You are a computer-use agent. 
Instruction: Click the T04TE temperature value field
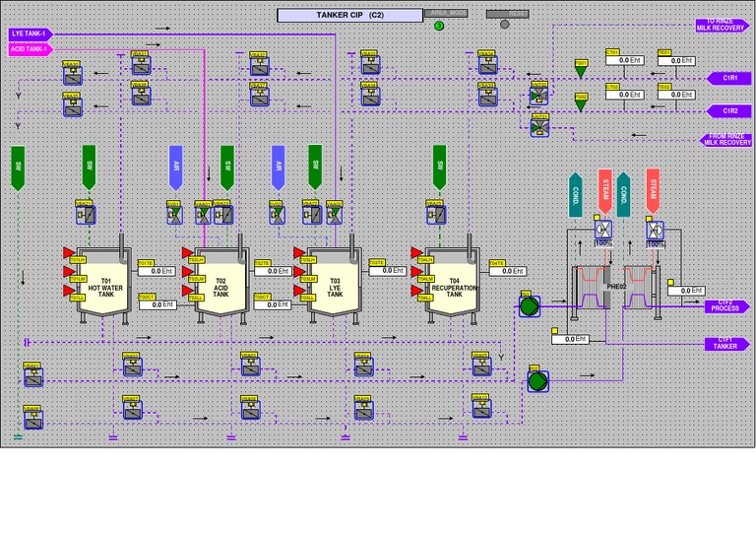pyautogui.click(x=508, y=271)
